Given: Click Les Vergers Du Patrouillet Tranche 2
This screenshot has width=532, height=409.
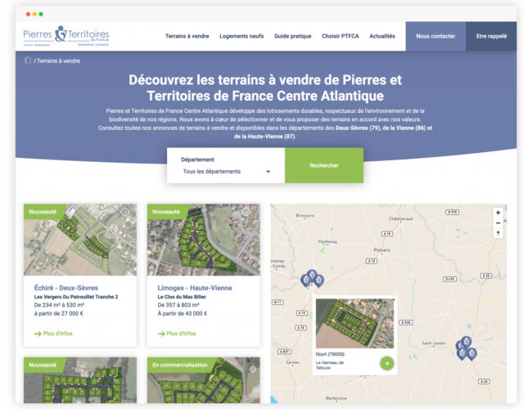Looking at the screenshot, I should pyautogui.click(x=76, y=297).
